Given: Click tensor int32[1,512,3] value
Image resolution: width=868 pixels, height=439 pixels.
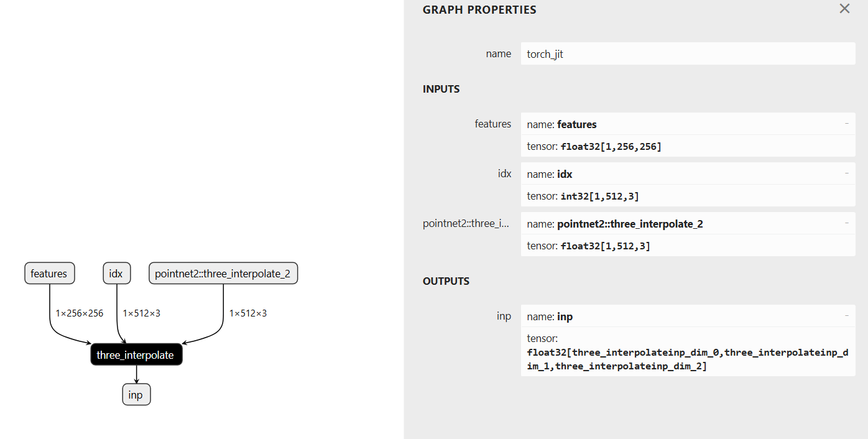Looking at the screenshot, I should pos(599,196).
